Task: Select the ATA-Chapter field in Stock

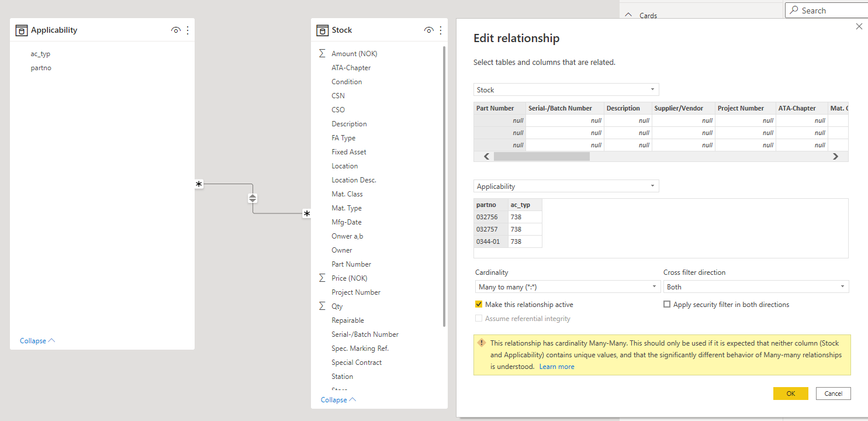Action: coord(351,67)
